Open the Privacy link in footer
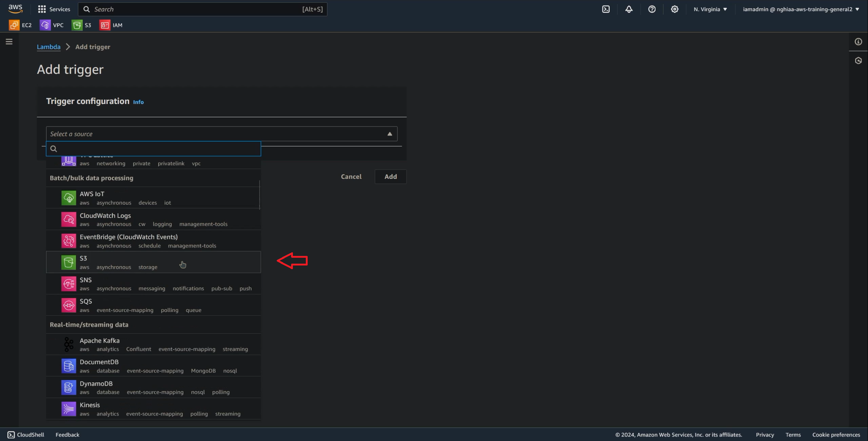This screenshot has width=868, height=441. coord(765,435)
